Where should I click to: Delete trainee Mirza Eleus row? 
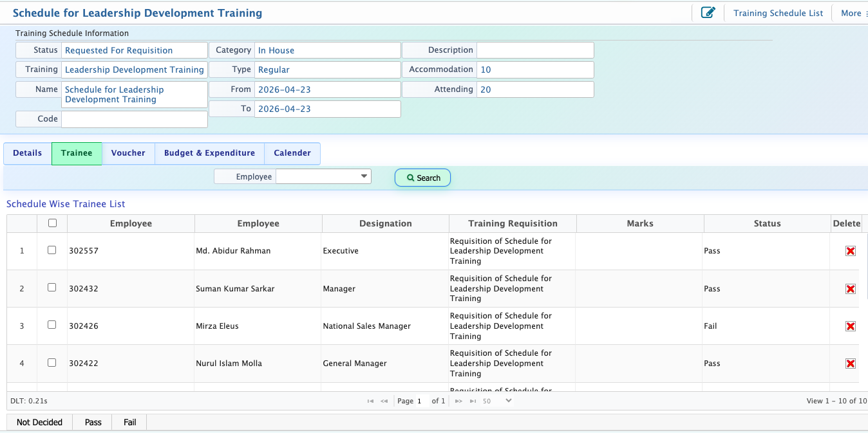point(850,326)
